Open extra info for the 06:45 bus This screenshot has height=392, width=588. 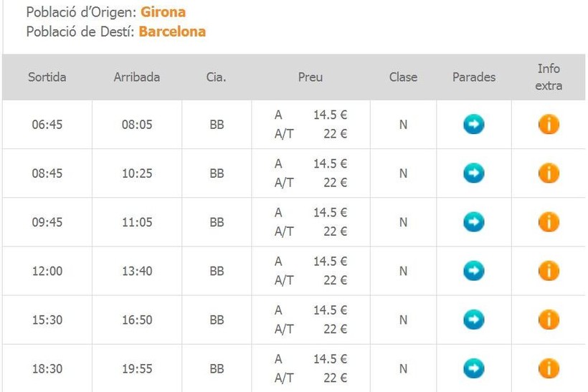(549, 125)
